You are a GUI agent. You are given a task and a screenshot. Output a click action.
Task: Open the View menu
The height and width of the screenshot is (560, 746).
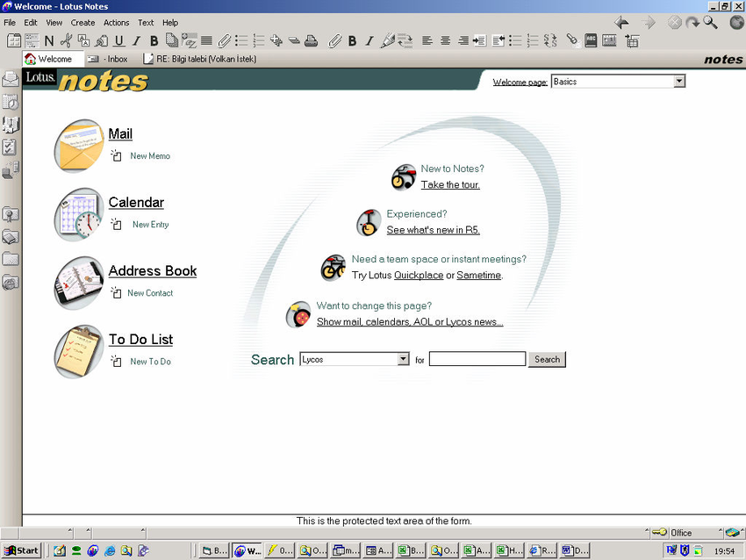point(54,22)
